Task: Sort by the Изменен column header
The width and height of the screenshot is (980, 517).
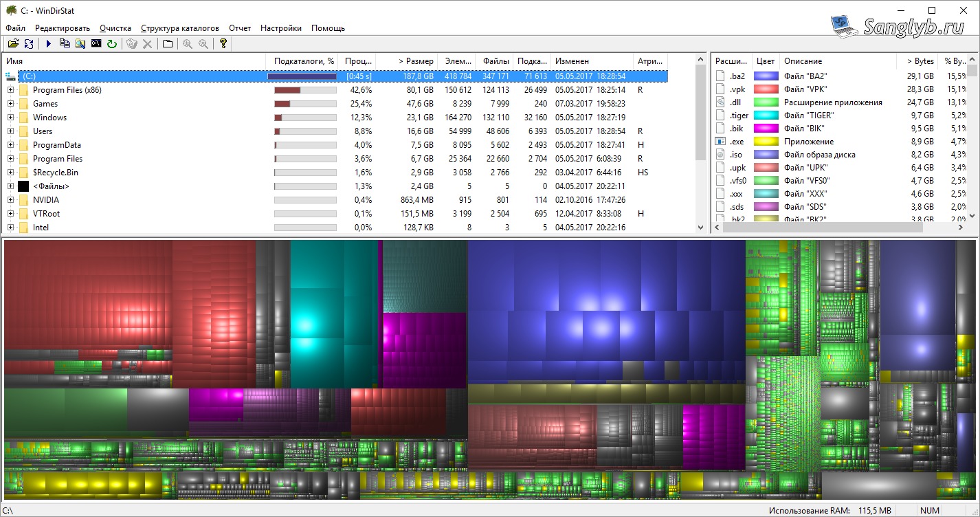Action: [x=592, y=61]
